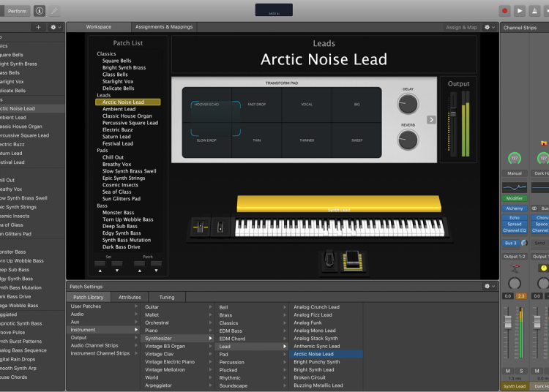Image resolution: width=549 pixels, height=392 pixels.
Task: Solo the Synth Lead channel strip
Action: (520, 372)
